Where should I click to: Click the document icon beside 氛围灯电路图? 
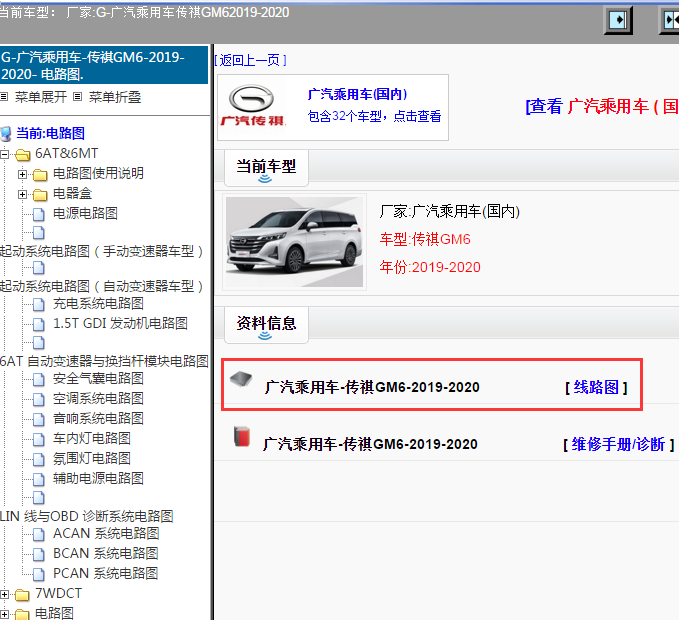pos(39,459)
